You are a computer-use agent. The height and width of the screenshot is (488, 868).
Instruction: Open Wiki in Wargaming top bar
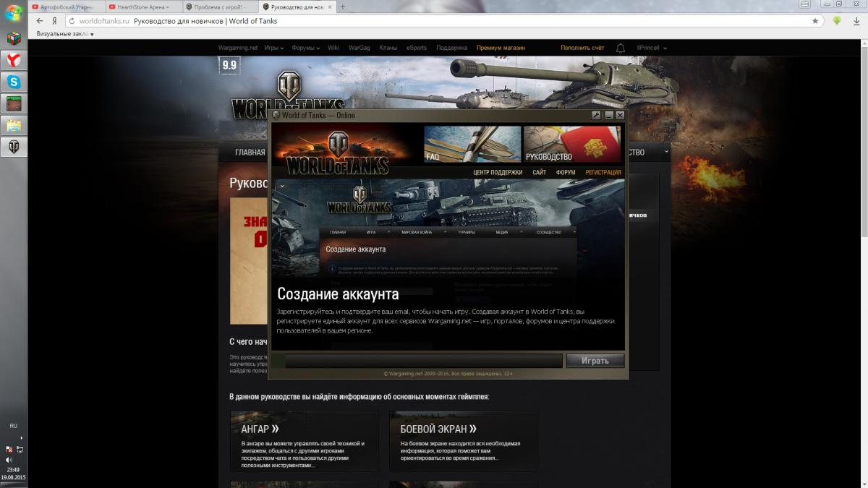point(333,48)
